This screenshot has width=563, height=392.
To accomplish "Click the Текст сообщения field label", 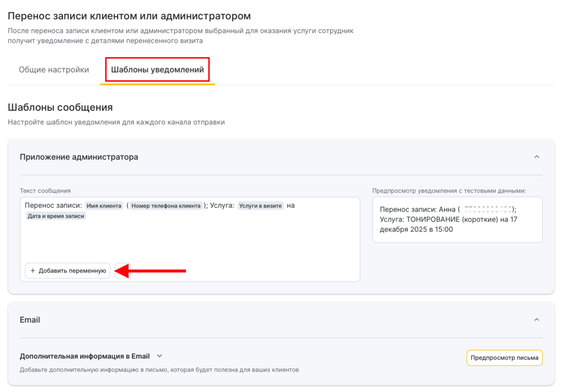I will [45, 191].
